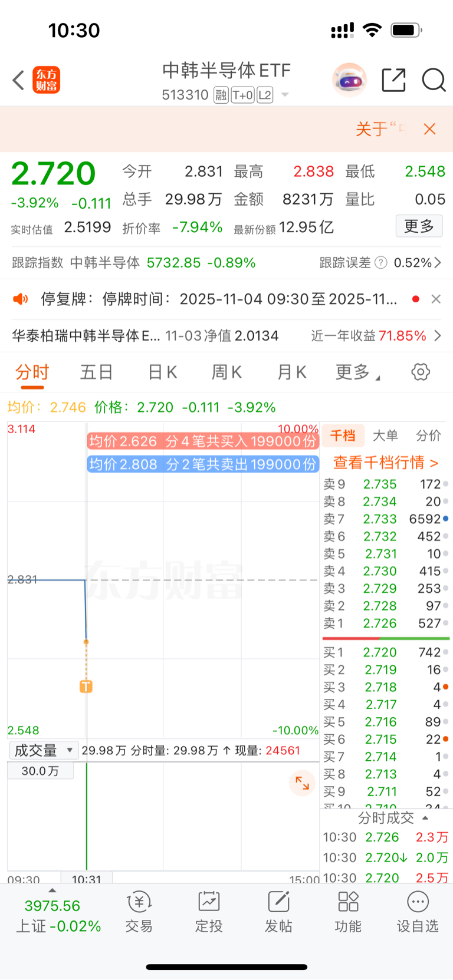Expand the 更多 chart period dropdown
453x980 pixels.
pyautogui.click(x=358, y=372)
